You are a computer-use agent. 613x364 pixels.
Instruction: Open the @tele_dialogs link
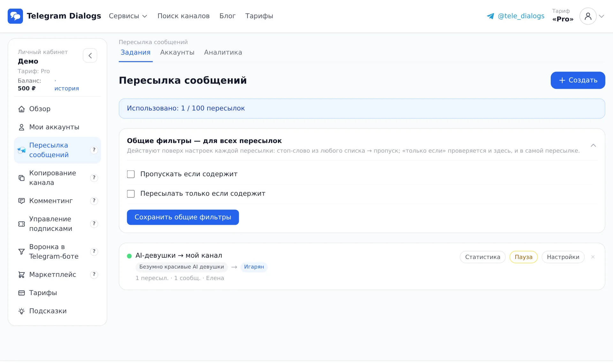point(521,16)
